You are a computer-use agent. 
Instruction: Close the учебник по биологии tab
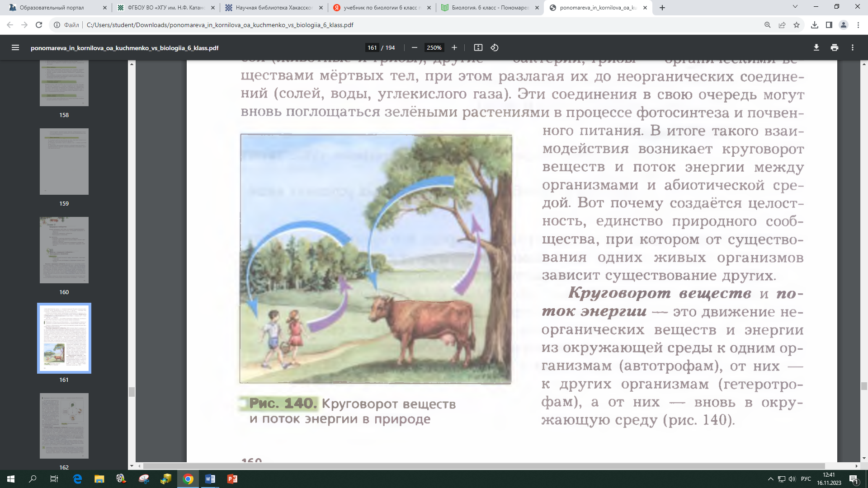point(429,8)
